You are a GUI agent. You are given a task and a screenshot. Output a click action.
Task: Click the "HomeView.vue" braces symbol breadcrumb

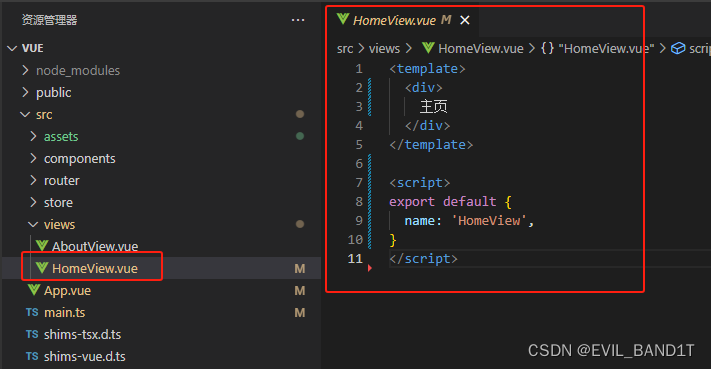[x=598, y=48]
